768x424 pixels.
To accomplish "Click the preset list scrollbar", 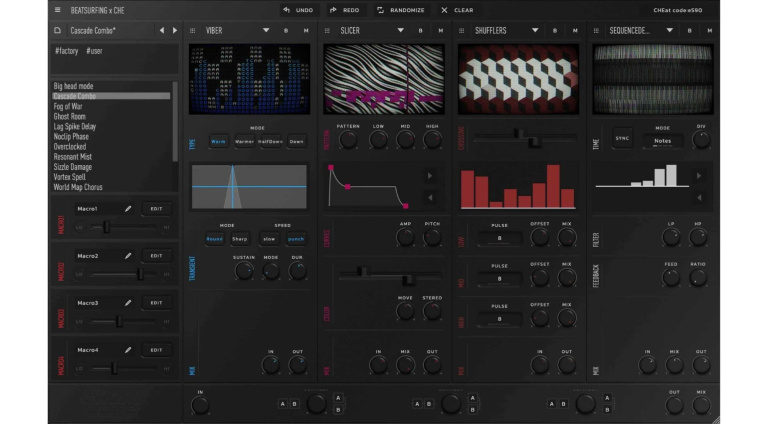I will click(175, 121).
